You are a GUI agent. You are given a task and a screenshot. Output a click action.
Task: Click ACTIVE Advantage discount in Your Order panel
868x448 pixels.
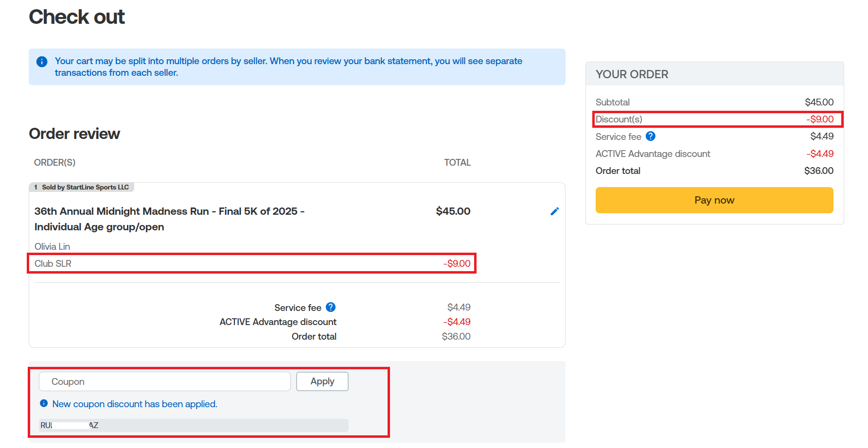click(653, 154)
